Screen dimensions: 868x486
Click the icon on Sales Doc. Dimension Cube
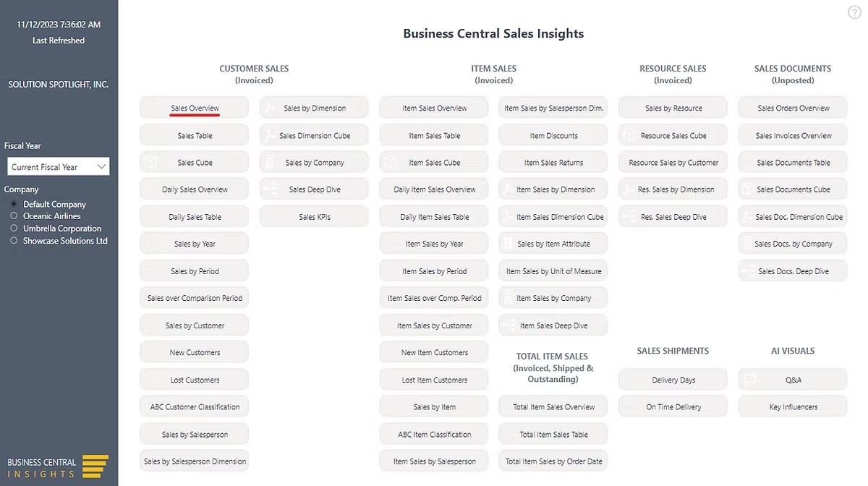point(748,216)
